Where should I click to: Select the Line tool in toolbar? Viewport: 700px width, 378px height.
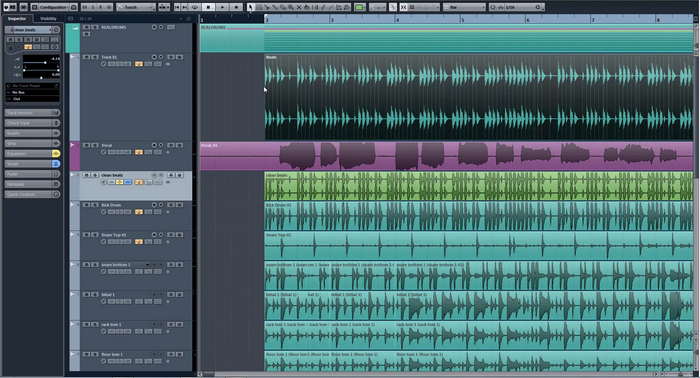[x=331, y=7]
